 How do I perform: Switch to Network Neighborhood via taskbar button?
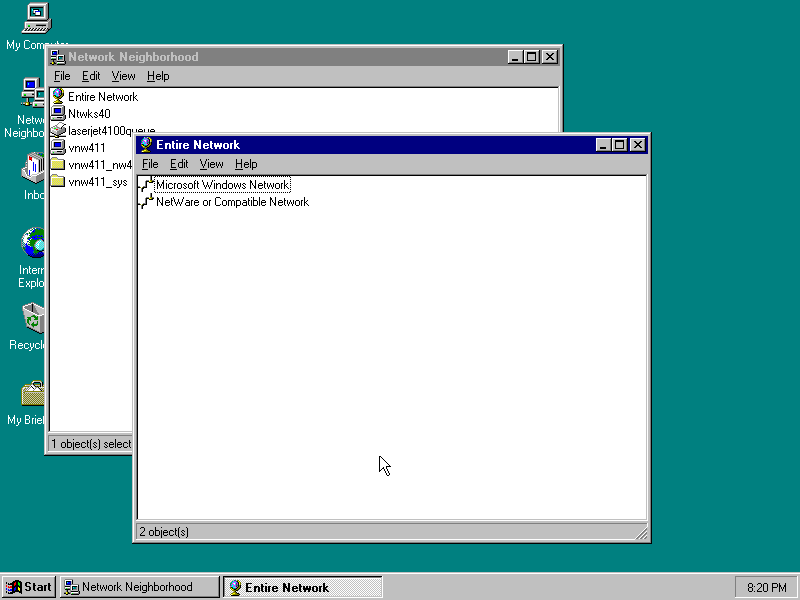[140, 587]
